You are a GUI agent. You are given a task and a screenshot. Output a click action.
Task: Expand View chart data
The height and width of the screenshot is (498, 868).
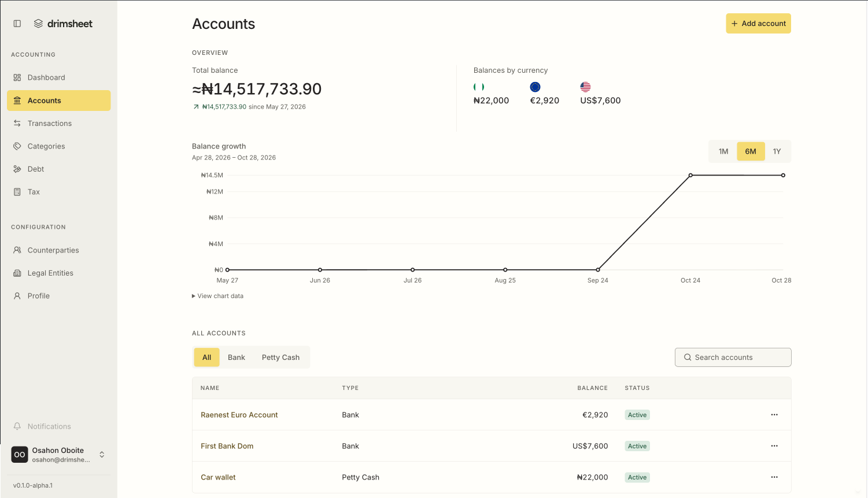coord(218,296)
